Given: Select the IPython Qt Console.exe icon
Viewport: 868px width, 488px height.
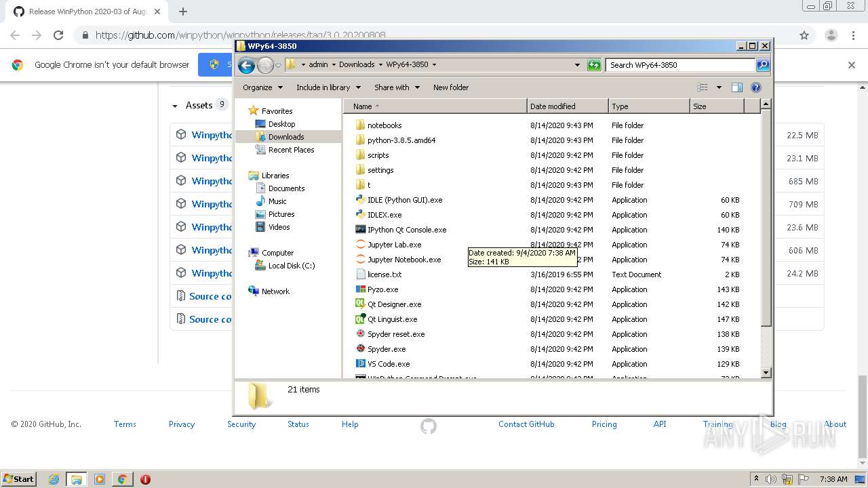Looking at the screenshot, I should 361,230.
